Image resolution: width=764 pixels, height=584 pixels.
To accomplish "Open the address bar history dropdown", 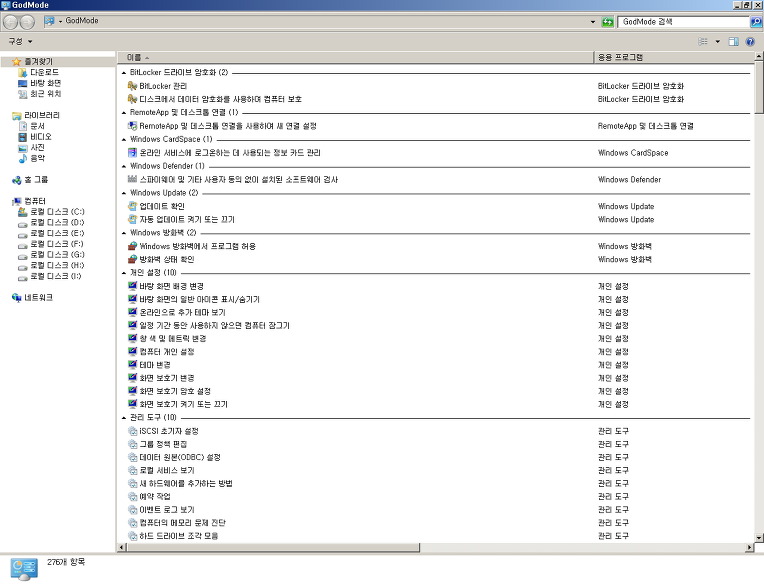I will [x=593, y=22].
